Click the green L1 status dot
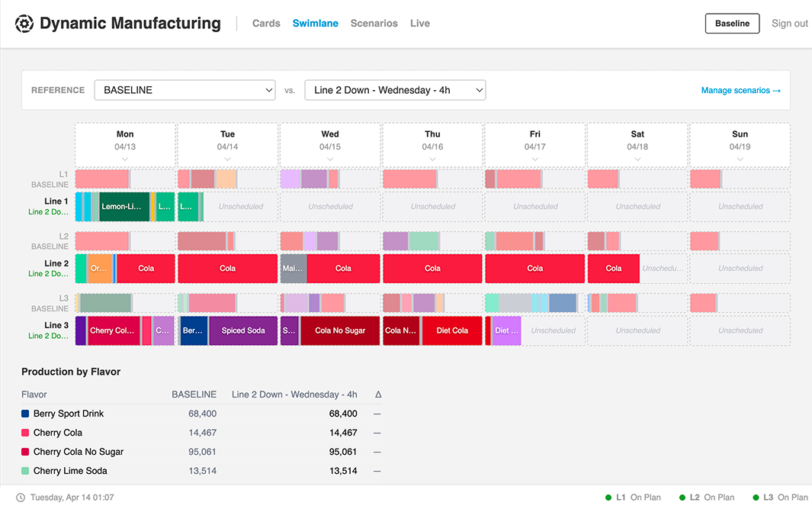The width and height of the screenshot is (812, 509). 608,498
